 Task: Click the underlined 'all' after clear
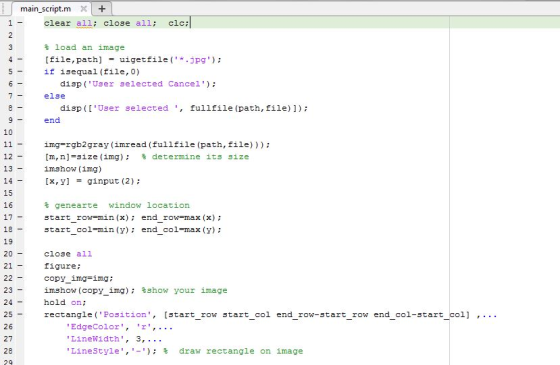pos(84,23)
